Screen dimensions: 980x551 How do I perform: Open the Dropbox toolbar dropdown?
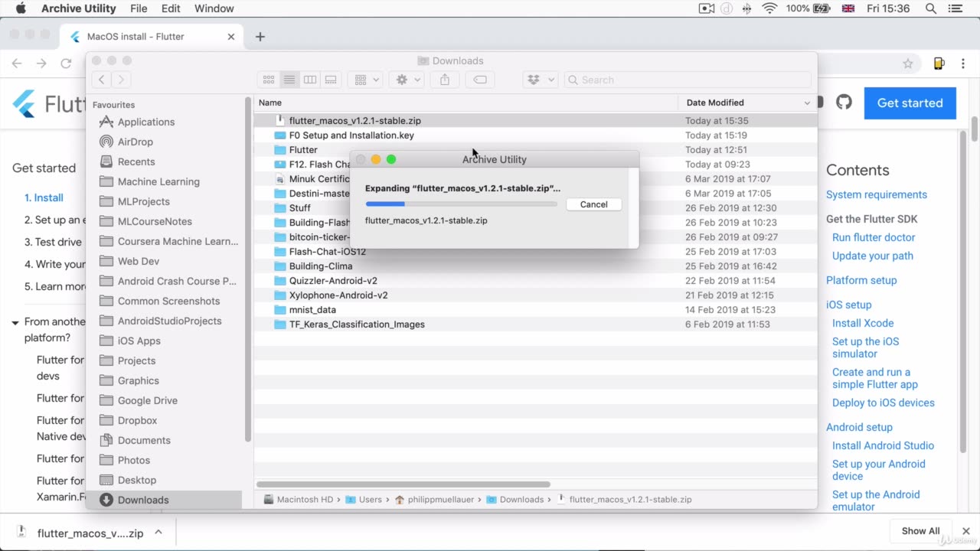[x=541, y=80]
